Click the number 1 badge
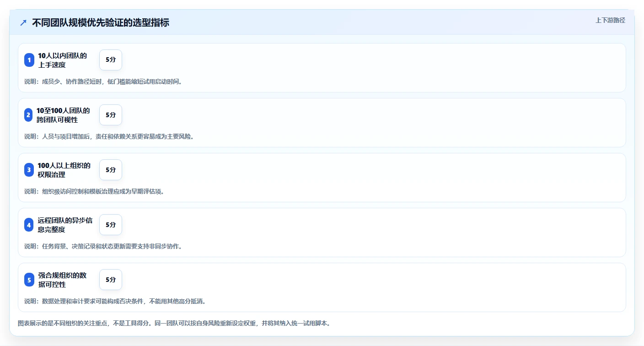This screenshot has width=644, height=346. pos(29,60)
